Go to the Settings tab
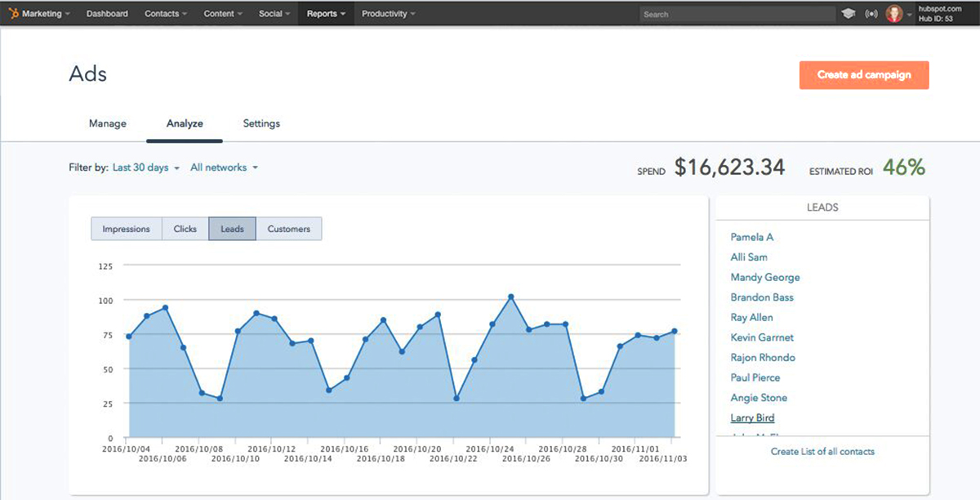This screenshot has width=980, height=500. tap(261, 123)
